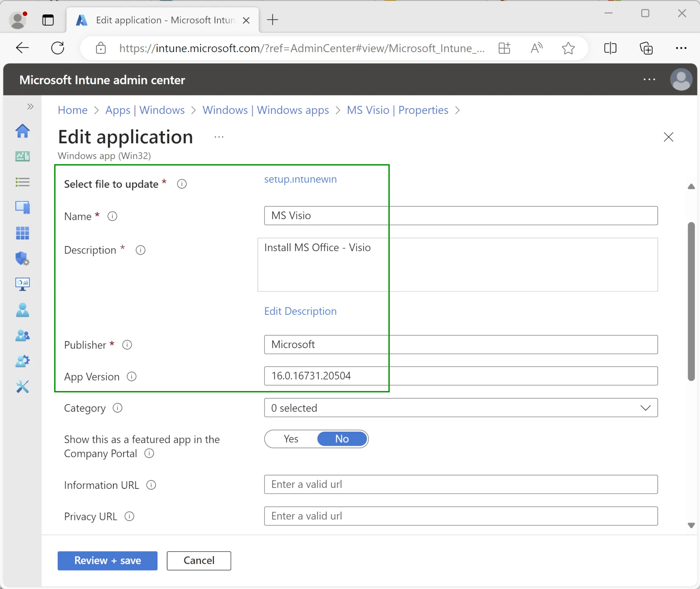Focus the Information URL field
700x589 pixels.
click(461, 484)
